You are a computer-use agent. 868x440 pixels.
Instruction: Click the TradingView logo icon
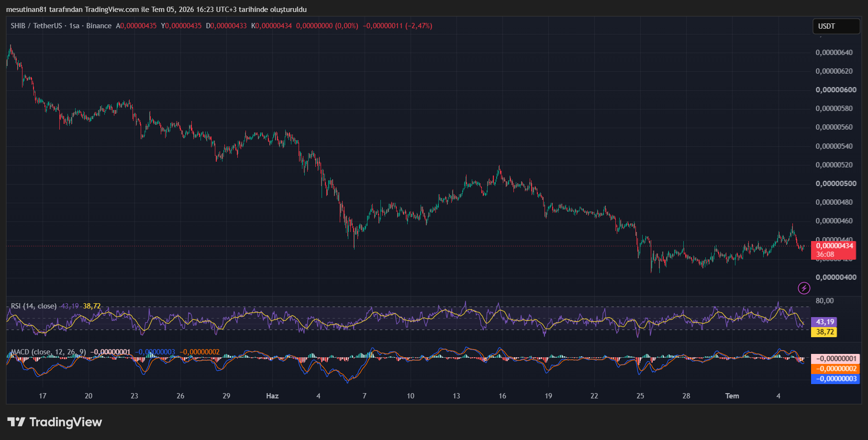click(16, 422)
